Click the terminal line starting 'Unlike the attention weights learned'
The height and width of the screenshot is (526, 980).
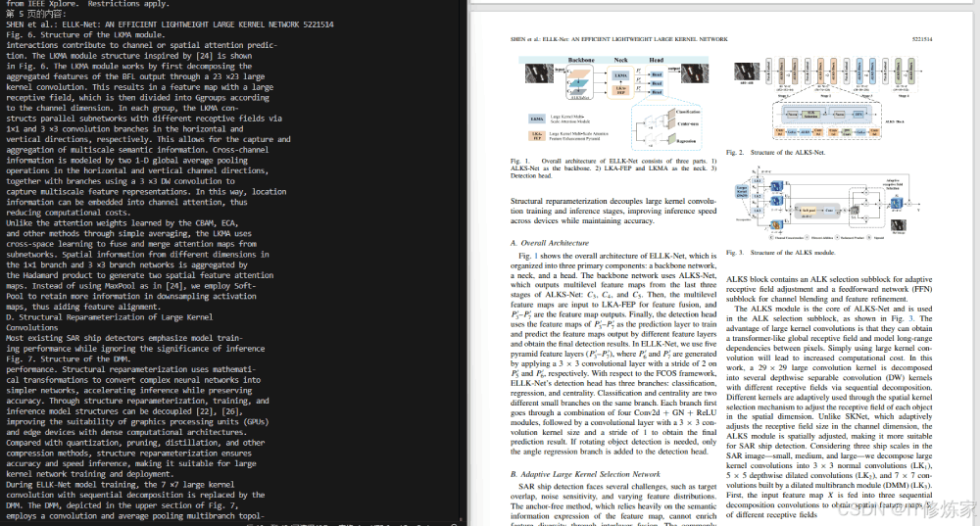[122, 223]
